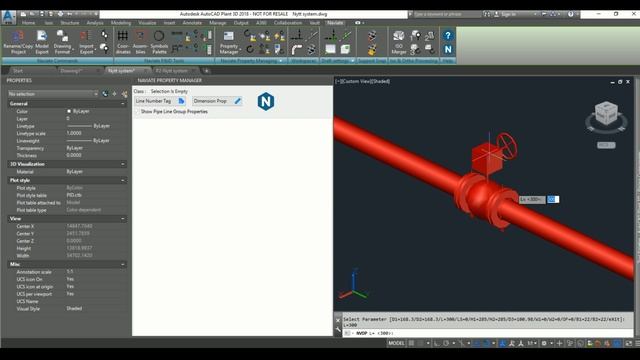Click the Line Number Tag icon
This screenshot has height=360, width=640.
click(181, 101)
